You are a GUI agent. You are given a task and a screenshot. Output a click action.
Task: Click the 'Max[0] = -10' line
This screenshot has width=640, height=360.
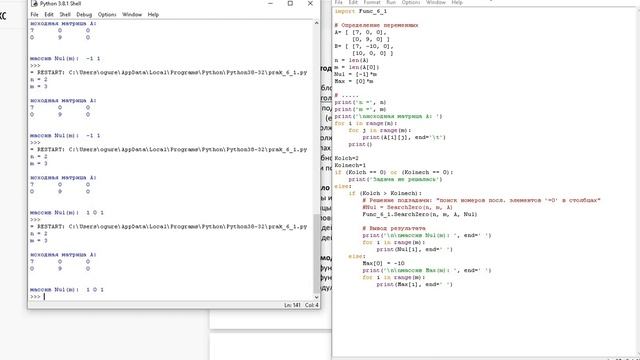pyautogui.click(x=383, y=263)
